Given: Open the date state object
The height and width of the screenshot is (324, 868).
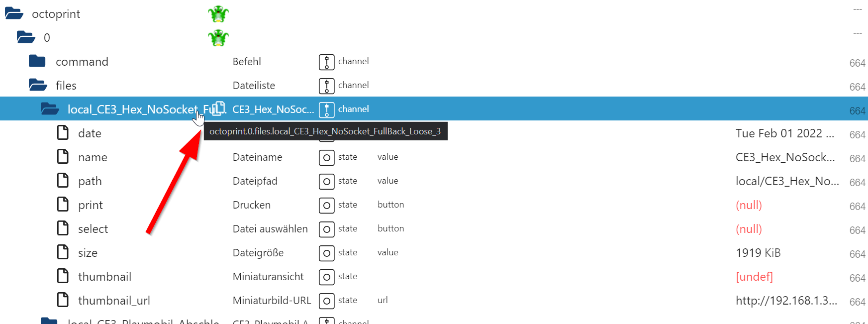Looking at the screenshot, I should pyautogui.click(x=90, y=133).
